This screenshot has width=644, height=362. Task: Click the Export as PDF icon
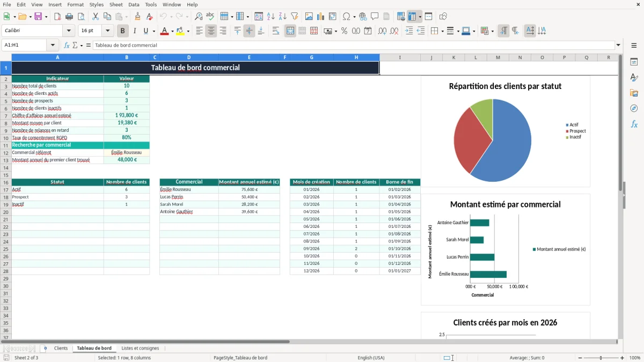pyautogui.click(x=57, y=17)
